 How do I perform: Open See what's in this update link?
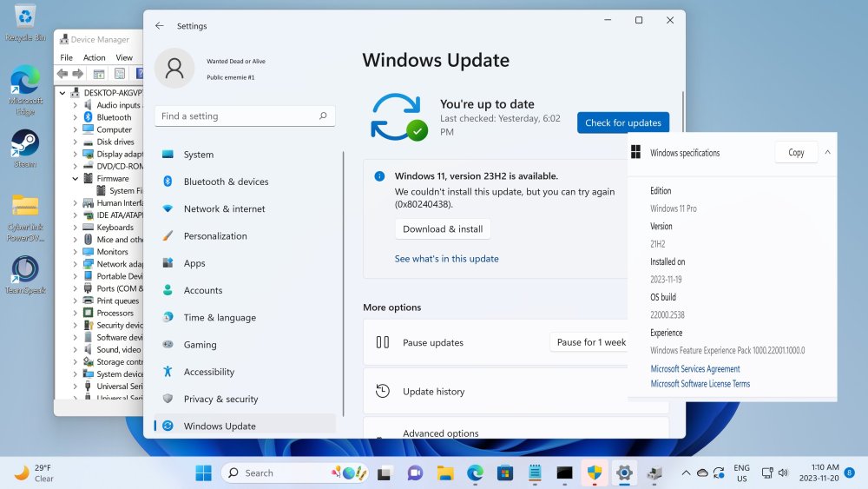tap(446, 259)
